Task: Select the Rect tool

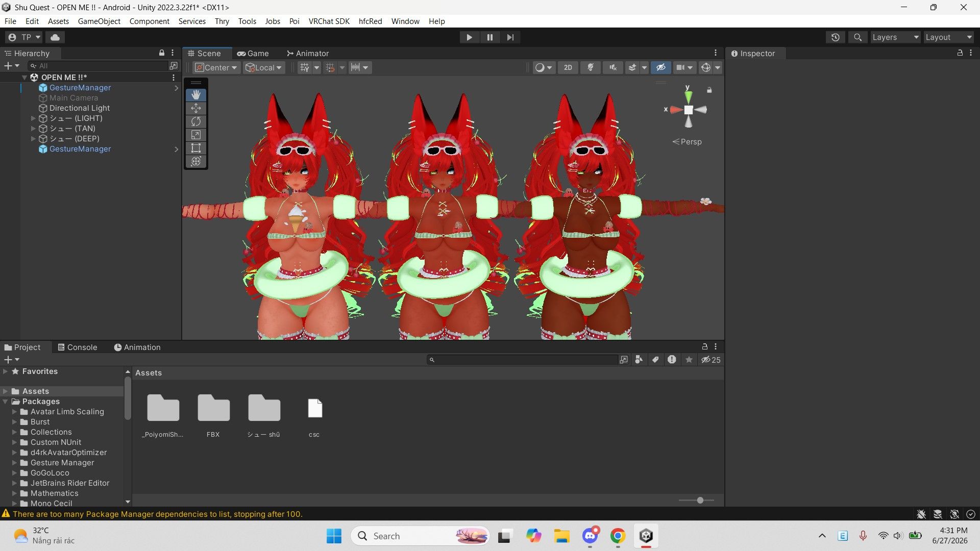Action: click(196, 148)
